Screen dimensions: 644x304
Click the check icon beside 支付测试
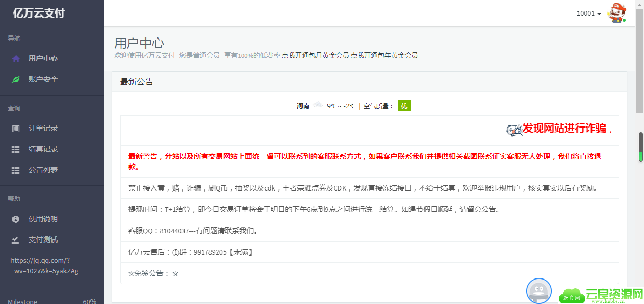pos(16,240)
